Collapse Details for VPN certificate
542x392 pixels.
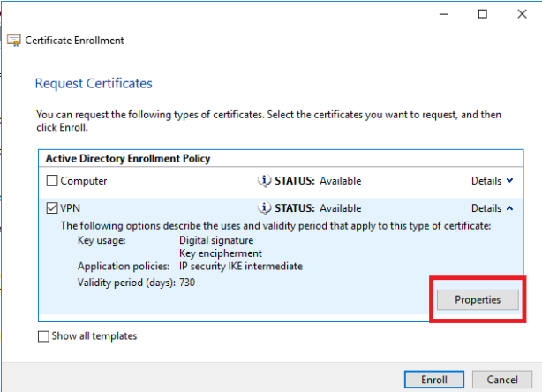[492, 208]
